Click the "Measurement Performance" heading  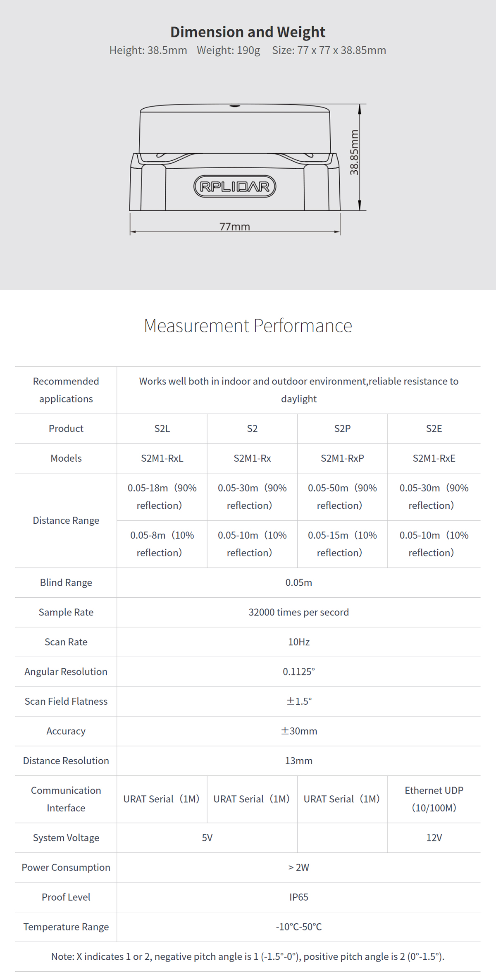point(248,326)
